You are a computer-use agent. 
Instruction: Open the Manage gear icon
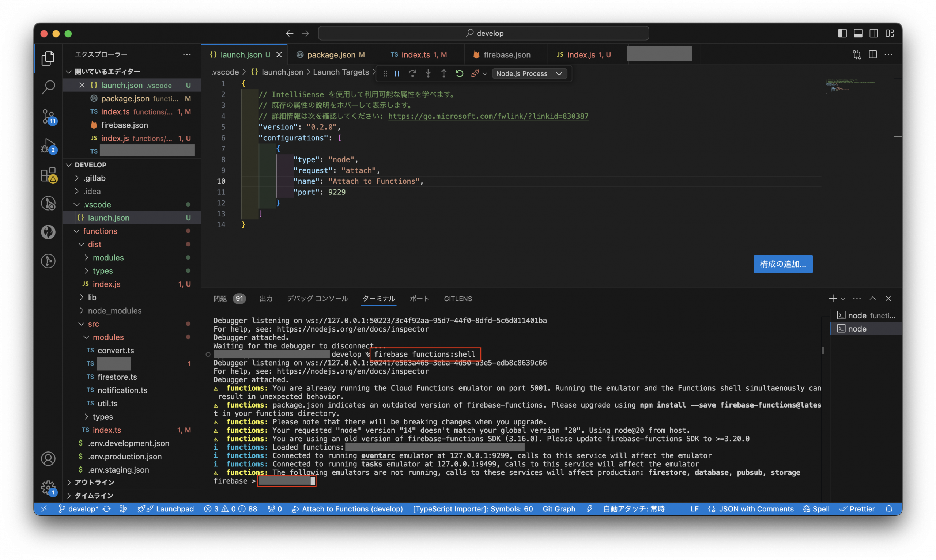48,488
